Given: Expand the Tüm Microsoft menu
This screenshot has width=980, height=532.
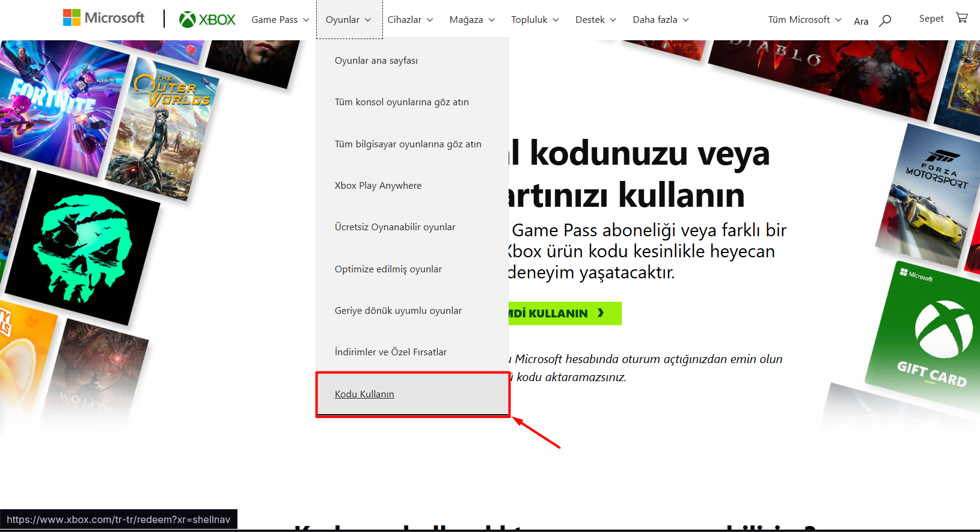Looking at the screenshot, I should point(804,20).
